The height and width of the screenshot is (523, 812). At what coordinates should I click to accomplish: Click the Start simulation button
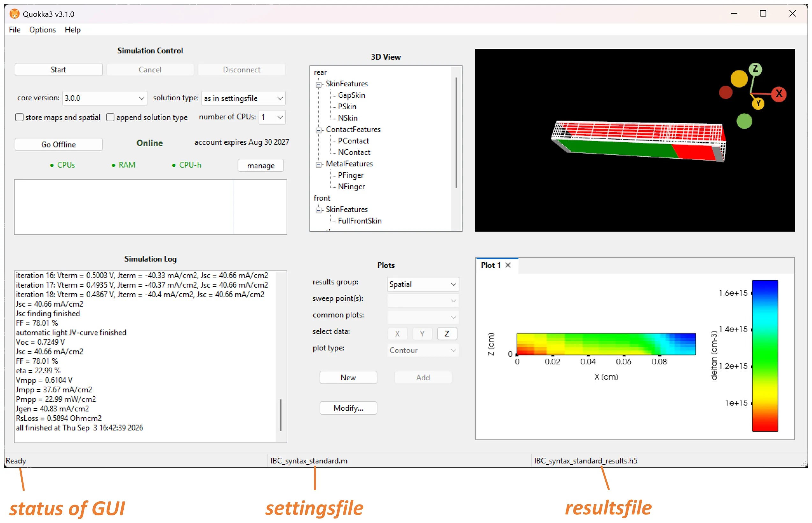coord(58,70)
